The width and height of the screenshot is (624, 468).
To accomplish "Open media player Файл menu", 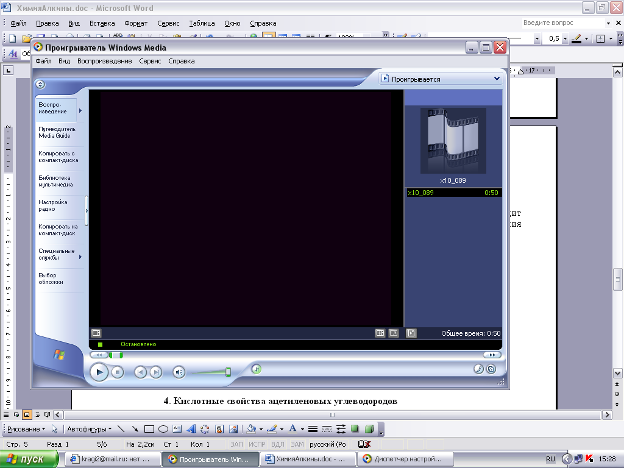I will [43, 61].
